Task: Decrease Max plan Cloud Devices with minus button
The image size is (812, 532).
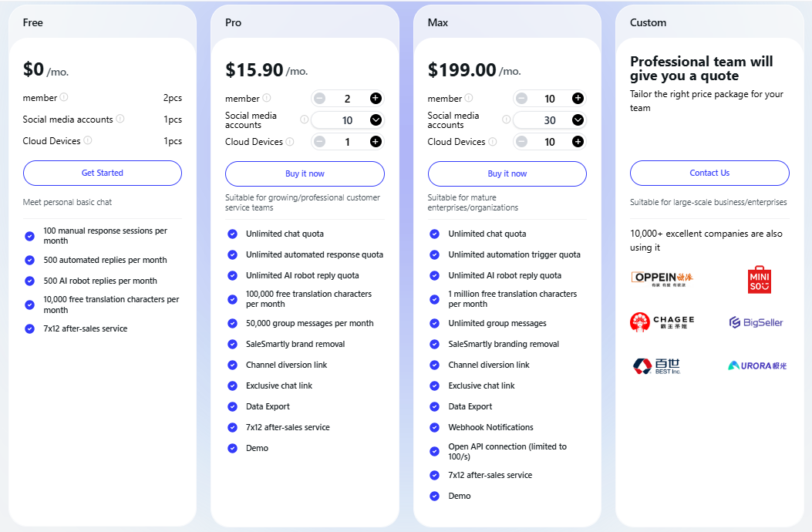Action: [x=521, y=141]
